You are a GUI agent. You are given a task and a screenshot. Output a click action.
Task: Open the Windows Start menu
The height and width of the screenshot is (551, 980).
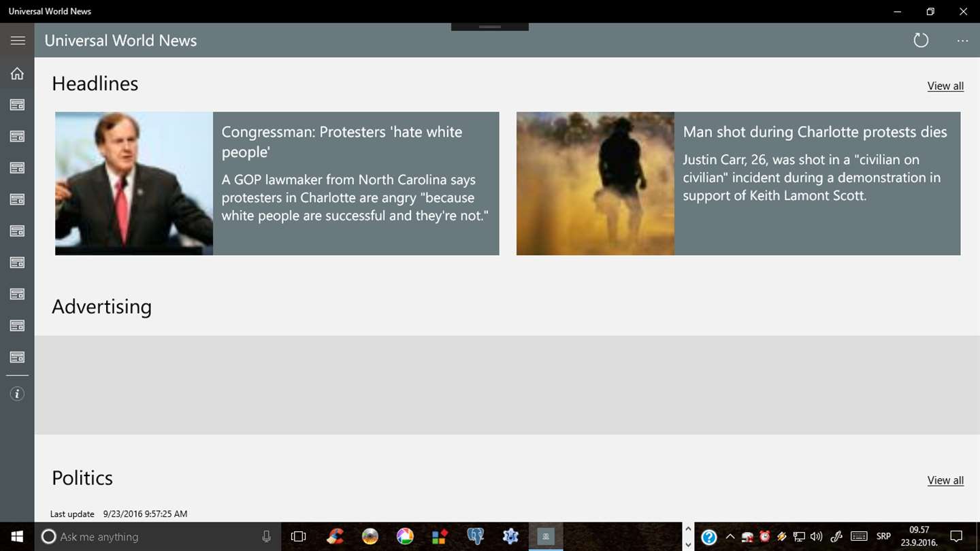(17, 537)
